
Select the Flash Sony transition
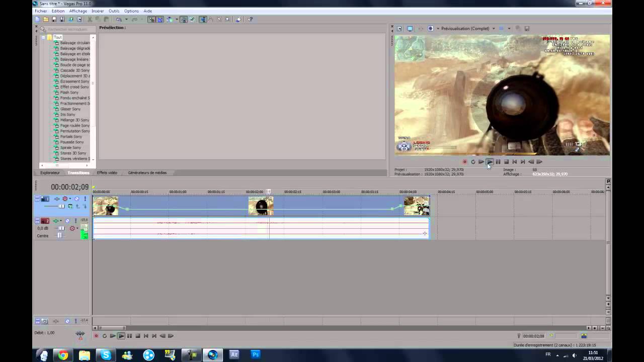[69, 93]
